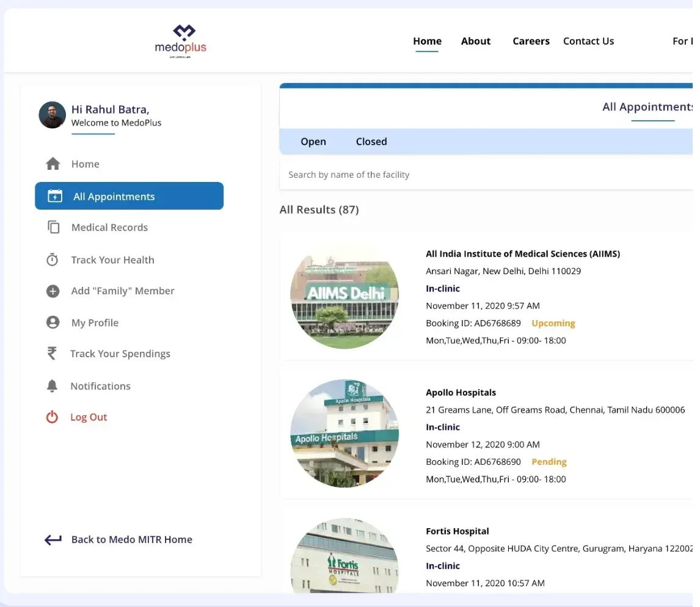The width and height of the screenshot is (700, 607).
Task: Click November 11, 2020 9:57 AM date
Action: [x=483, y=306]
